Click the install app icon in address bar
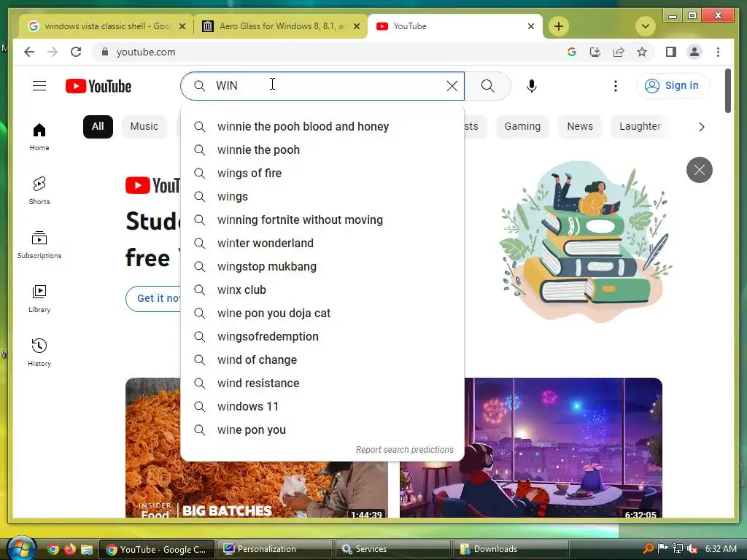The image size is (747, 560). pos(595,52)
